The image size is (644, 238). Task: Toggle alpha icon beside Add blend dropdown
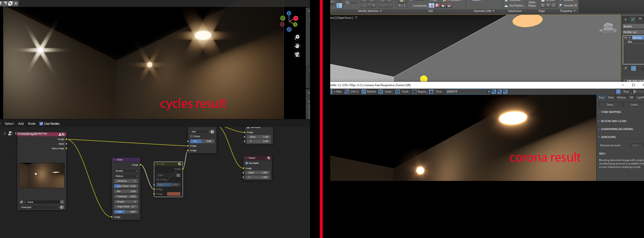tap(212, 132)
